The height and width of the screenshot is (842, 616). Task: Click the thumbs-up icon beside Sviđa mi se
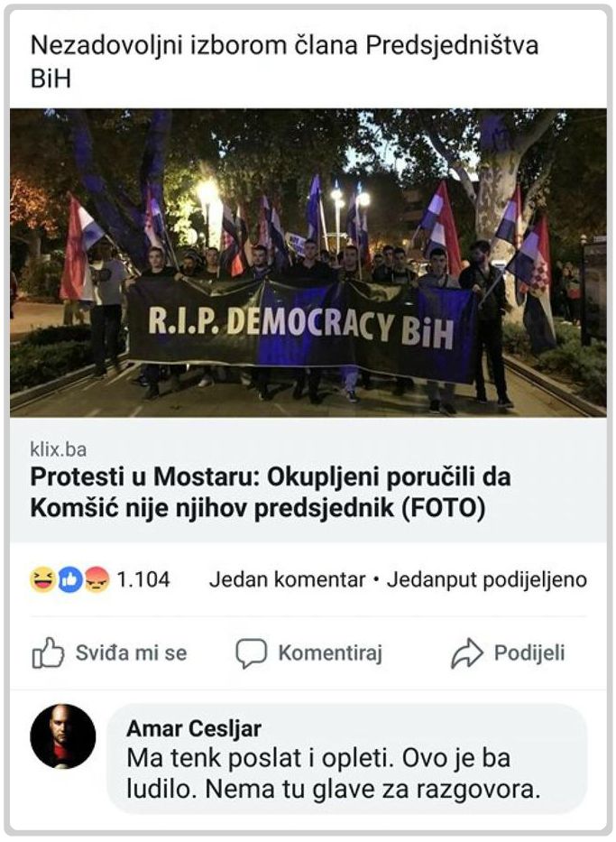[x=49, y=653]
